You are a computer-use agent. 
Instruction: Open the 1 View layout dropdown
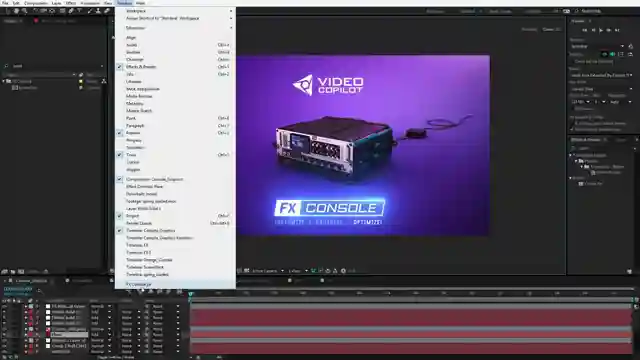coord(298,271)
